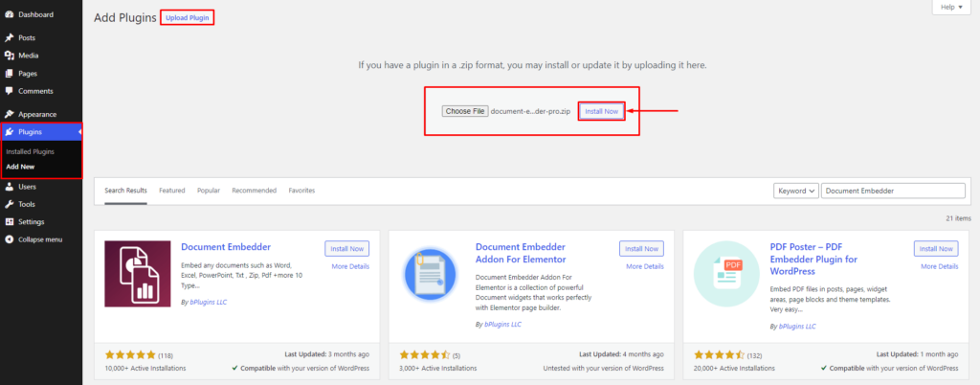Open the Document Embedder title link

point(226,247)
